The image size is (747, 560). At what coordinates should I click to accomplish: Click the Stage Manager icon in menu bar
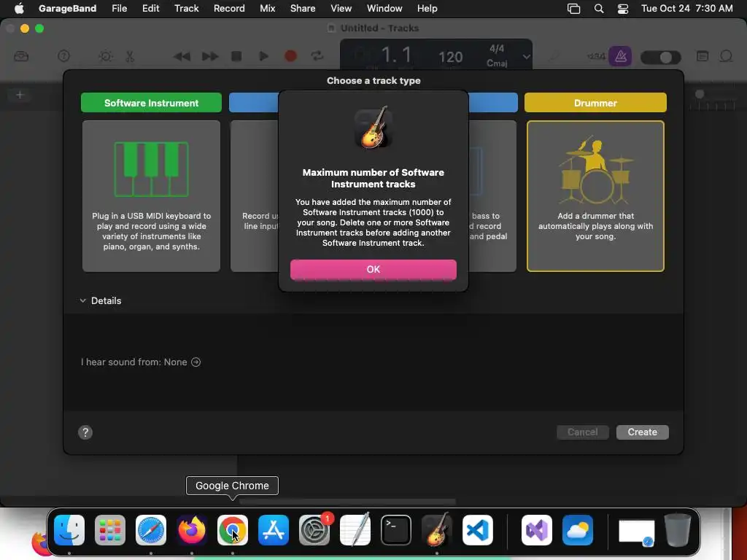[x=573, y=9]
